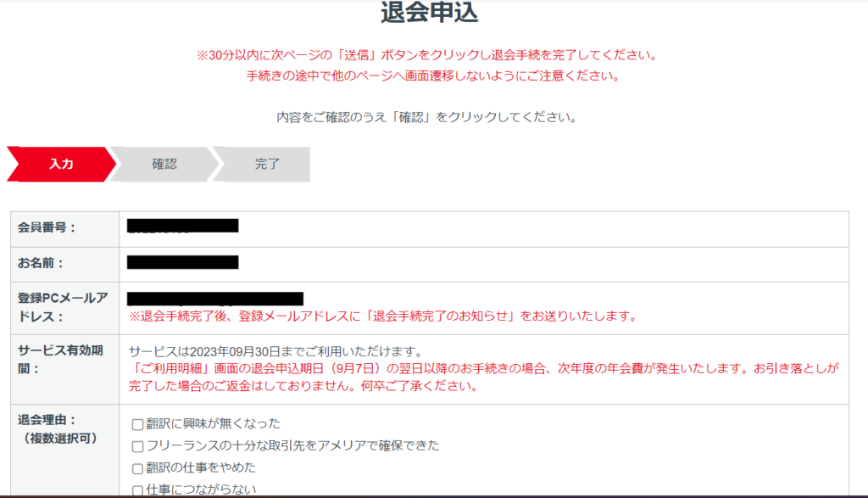Click the '完了' step indicator
Viewport: 868px width, 498px height.
(x=267, y=165)
